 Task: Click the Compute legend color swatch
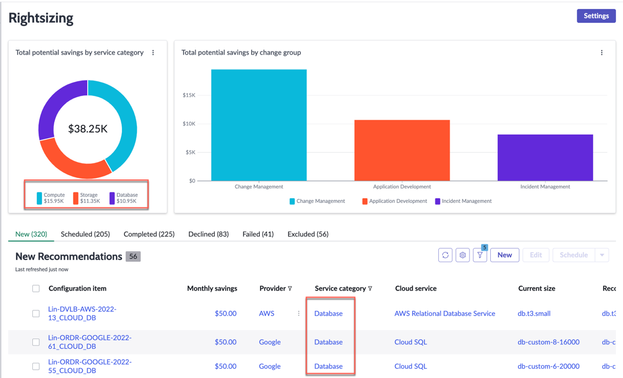39,198
